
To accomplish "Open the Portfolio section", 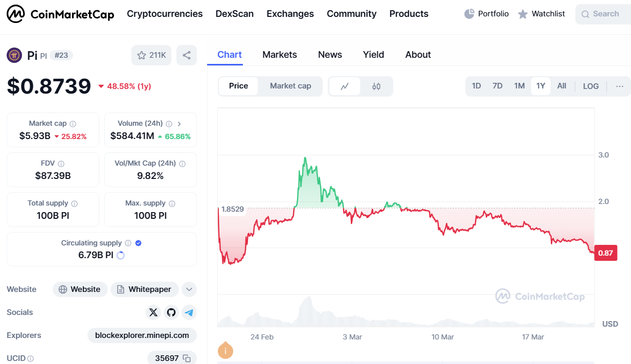I will (486, 14).
